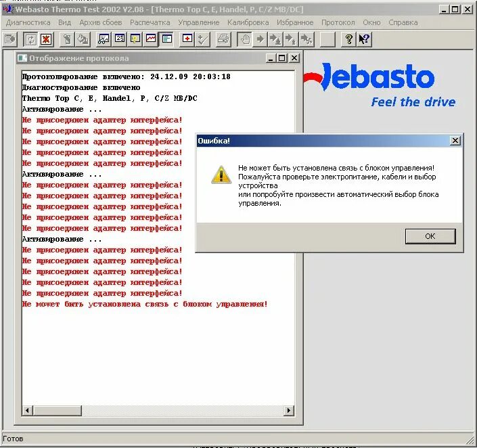
Task: Click the line 'Диагностирование включено'
Action: 81,88
